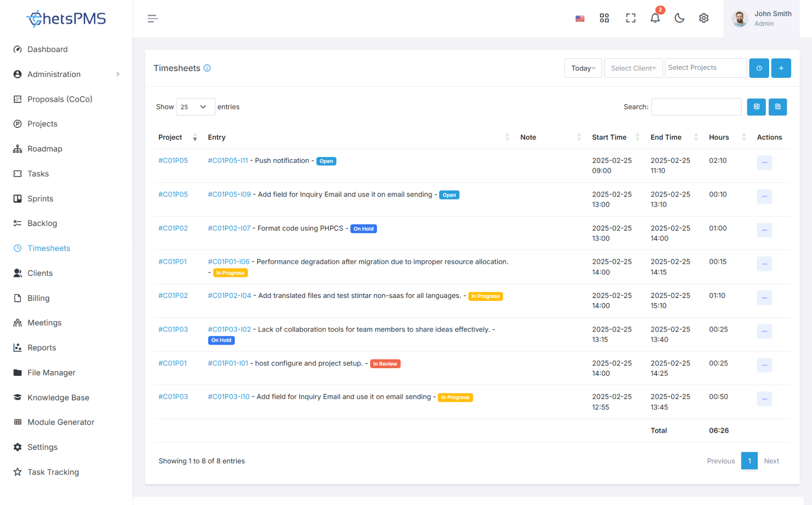The height and width of the screenshot is (505, 812).
Task: Click the Timesheets info icon
Action: (207, 68)
